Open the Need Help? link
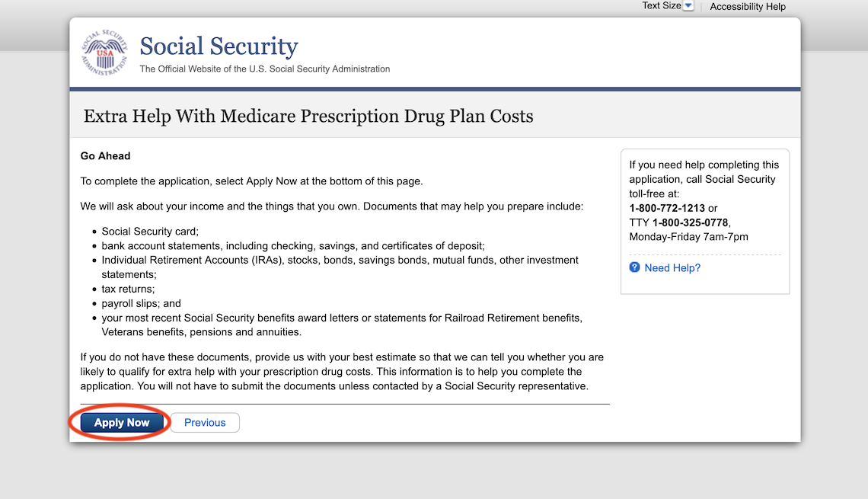The width and height of the screenshot is (868, 499). point(672,267)
